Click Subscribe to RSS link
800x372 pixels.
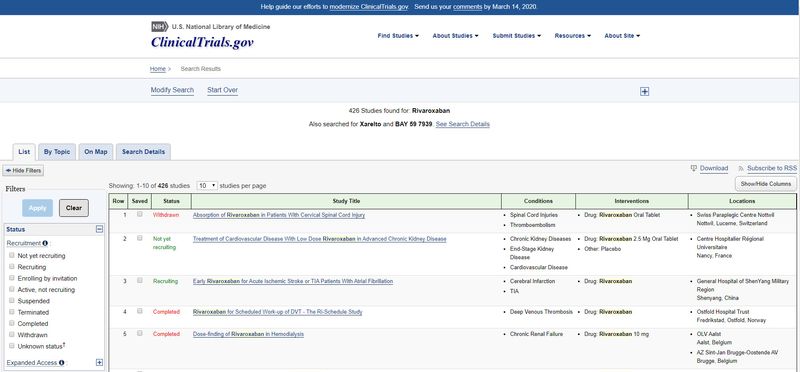772,168
